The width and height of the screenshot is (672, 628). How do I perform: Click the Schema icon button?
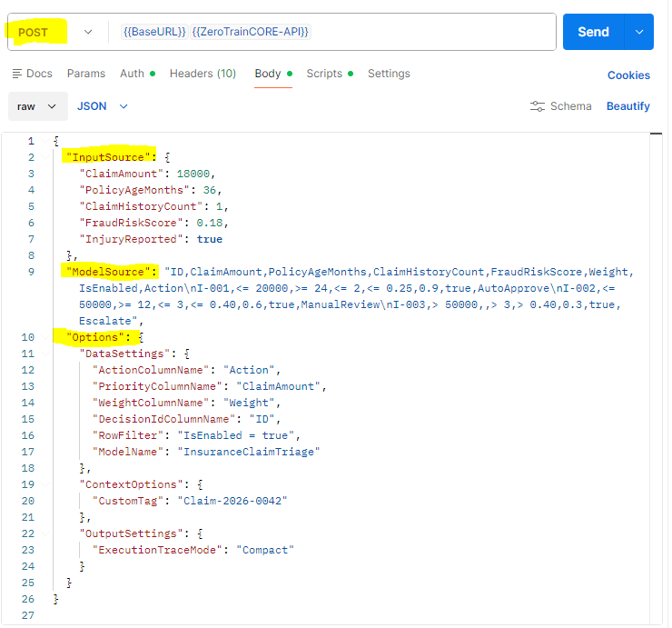(560, 106)
